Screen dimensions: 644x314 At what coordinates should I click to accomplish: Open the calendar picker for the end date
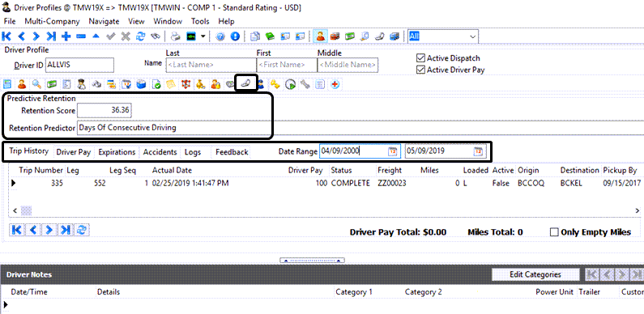point(478,151)
